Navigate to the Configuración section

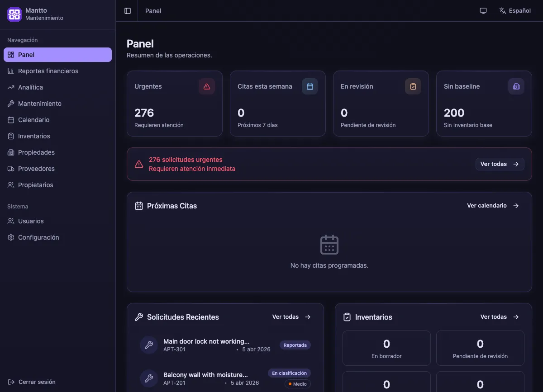38,237
